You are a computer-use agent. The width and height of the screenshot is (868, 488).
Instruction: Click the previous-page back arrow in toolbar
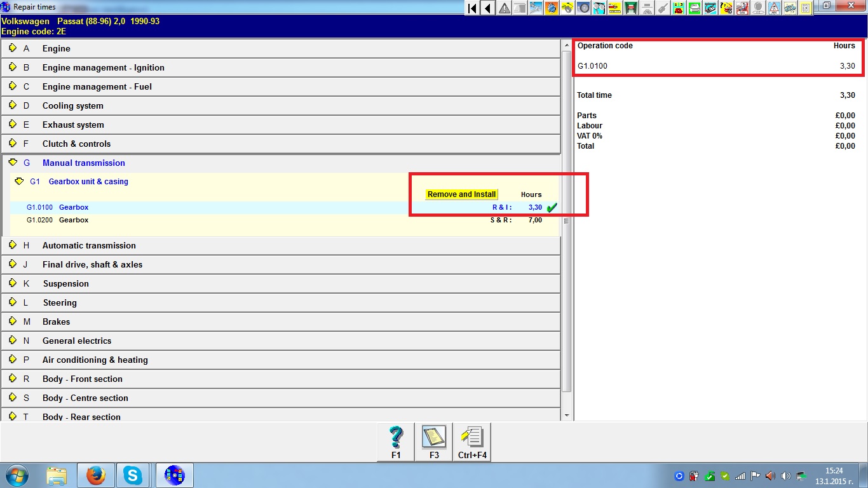click(488, 8)
